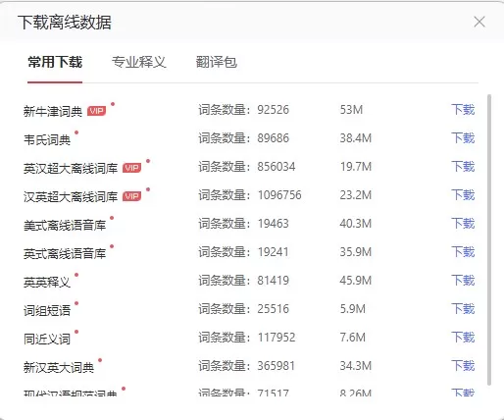
Task: Click 下载 next to 英英释义
Action: 463,281
